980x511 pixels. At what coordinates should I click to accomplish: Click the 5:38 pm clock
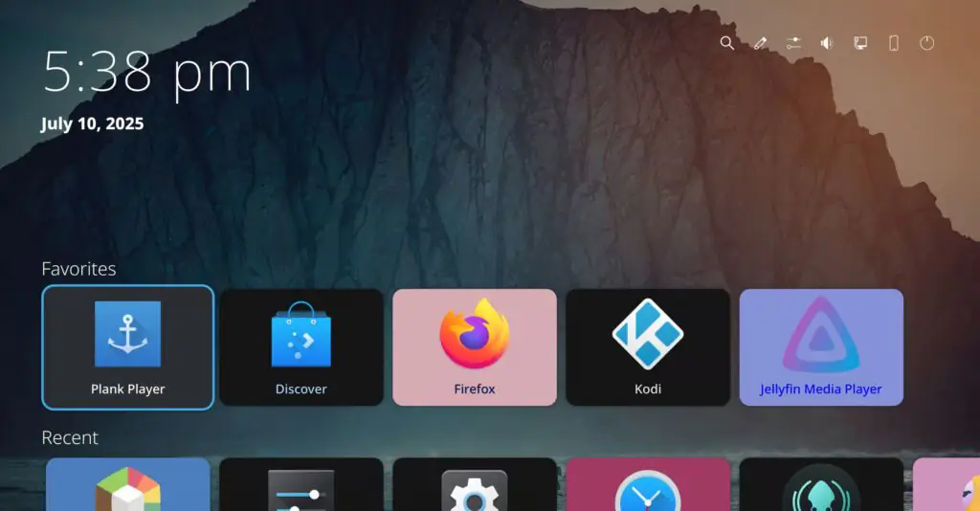146,74
